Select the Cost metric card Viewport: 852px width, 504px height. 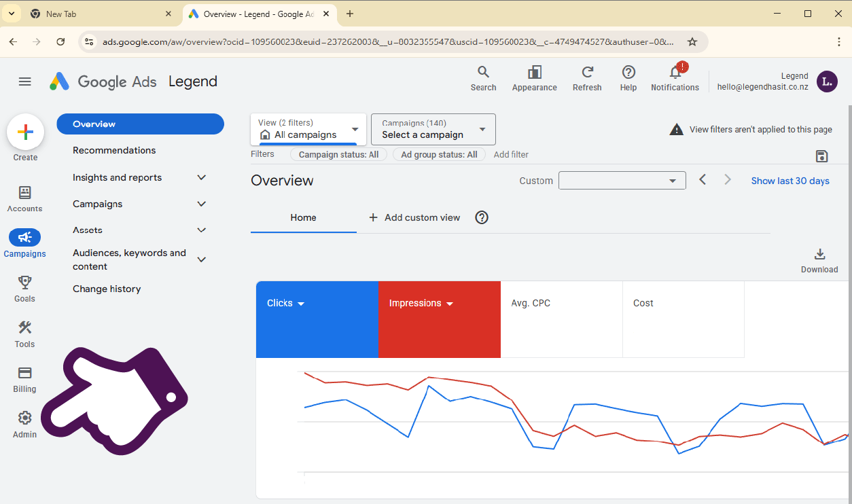(x=684, y=319)
